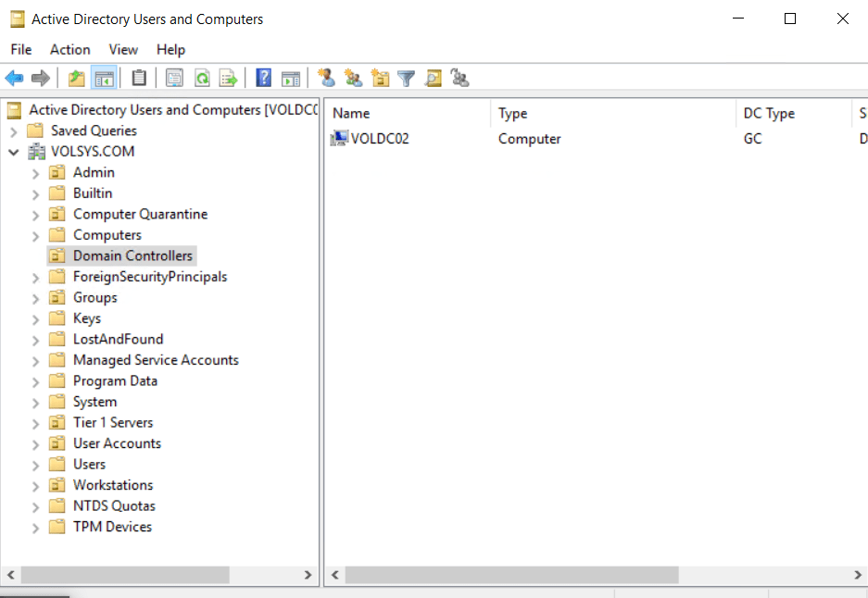This screenshot has width=868, height=598.
Task: Click Create new organizational unit icon
Action: click(380, 79)
